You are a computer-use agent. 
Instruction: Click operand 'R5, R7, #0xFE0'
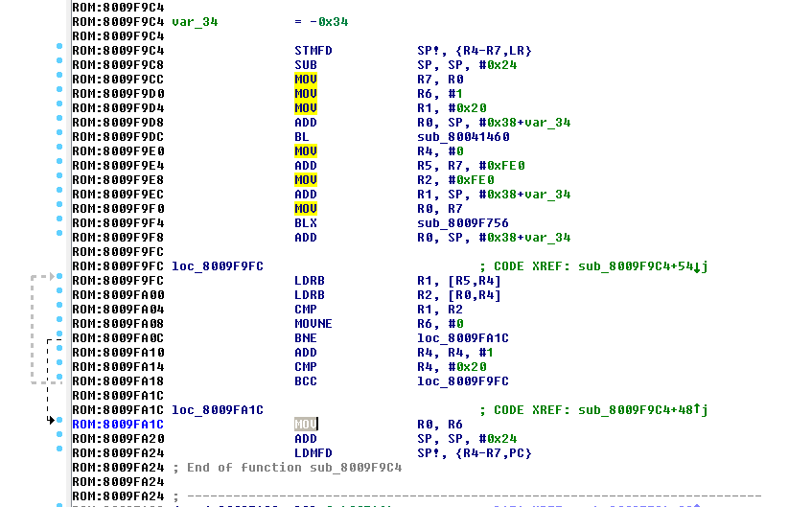(471, 166)
